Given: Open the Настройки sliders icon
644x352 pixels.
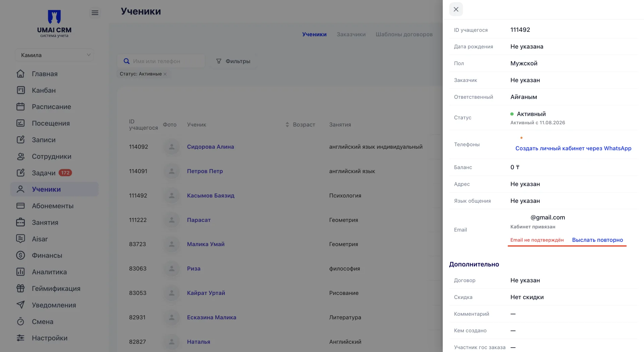Looking at the screenshot, I should pyautogui.click(x=20, y=338).
